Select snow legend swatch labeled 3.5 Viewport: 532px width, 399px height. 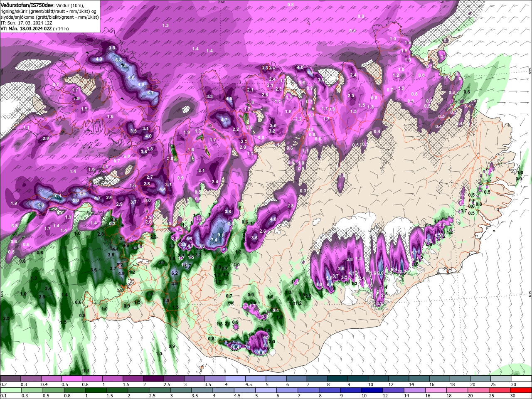coord(214,379)
